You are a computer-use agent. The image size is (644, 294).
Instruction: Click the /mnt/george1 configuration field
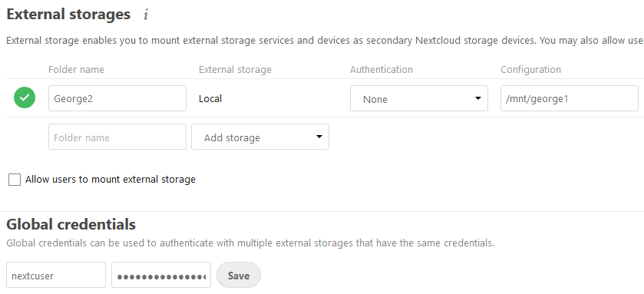(x=570, y=98)
